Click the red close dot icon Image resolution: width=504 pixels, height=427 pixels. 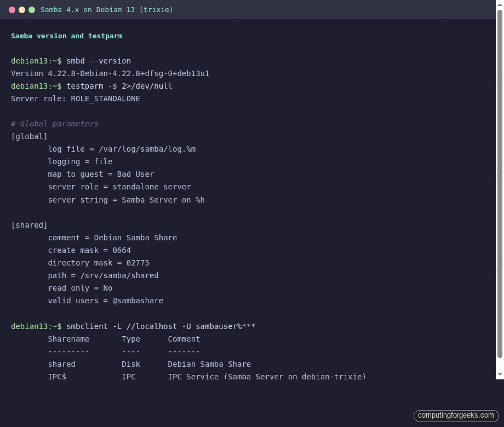tap(12, 9)
